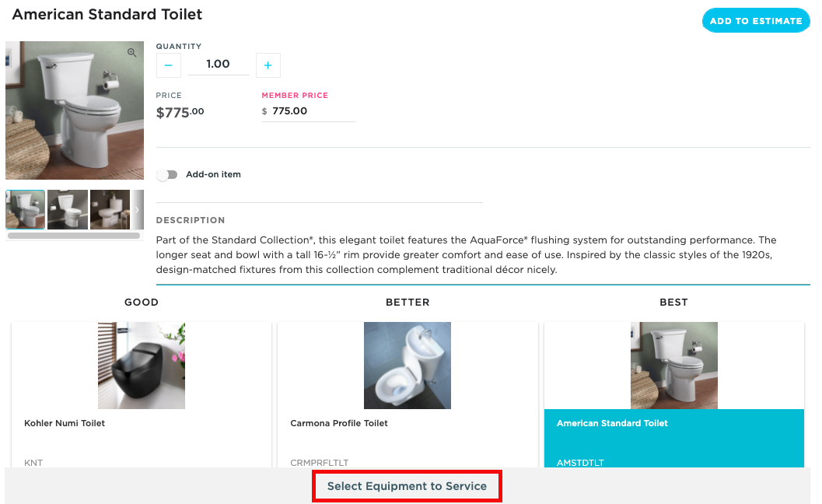Select the Kohler Numi Toilet card image
The image size is (822, 504).
tap(142, 366)
